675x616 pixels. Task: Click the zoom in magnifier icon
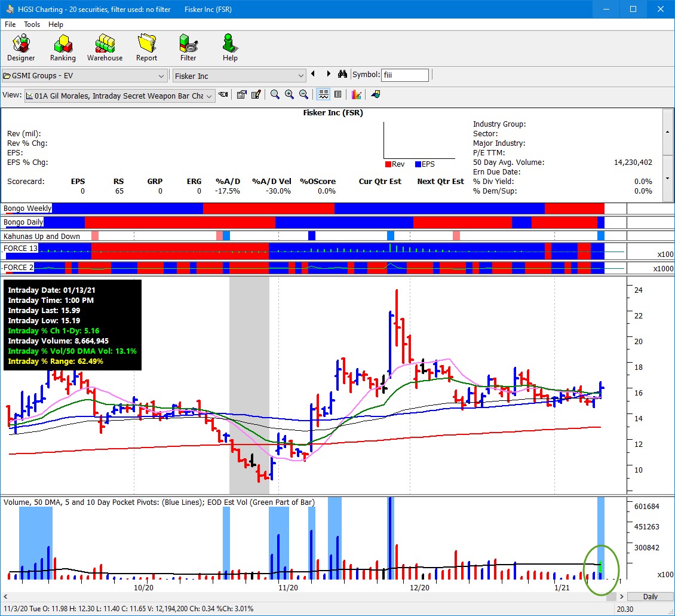point(289,95)
